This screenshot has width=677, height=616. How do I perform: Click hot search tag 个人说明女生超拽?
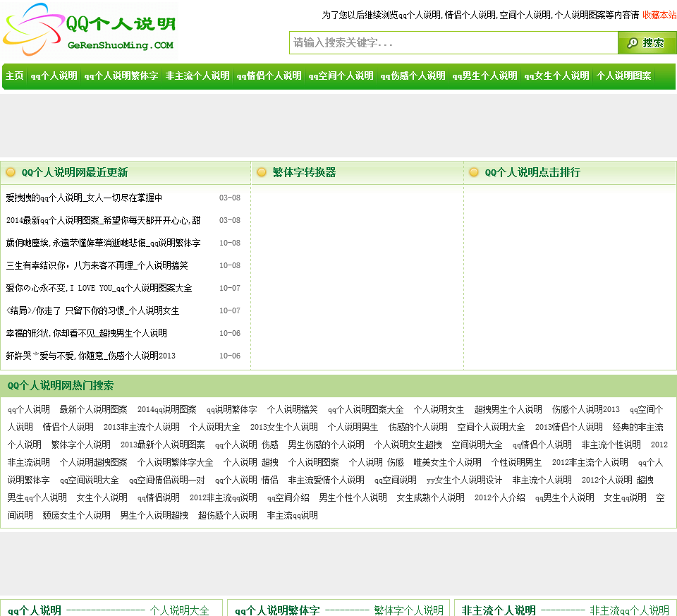pos(408,445)
